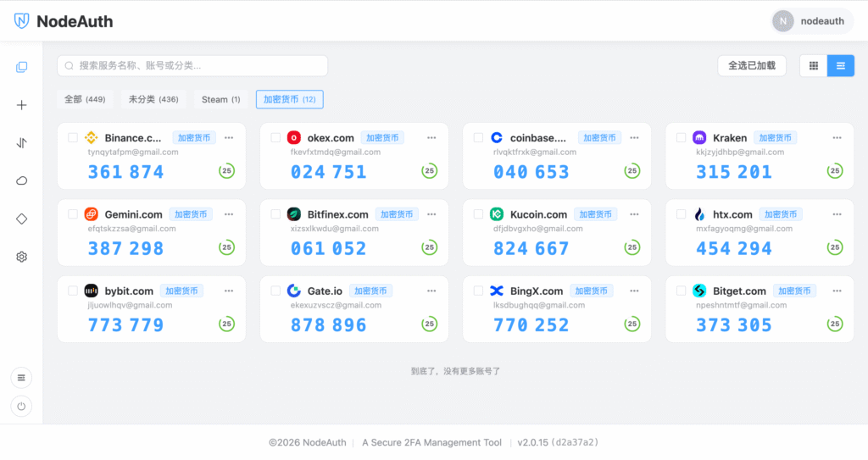The height and width of the screenshot is (460, 868).
Task: Select the Bitfinex.com account checkbox
Action: click(x=275, y=213)
